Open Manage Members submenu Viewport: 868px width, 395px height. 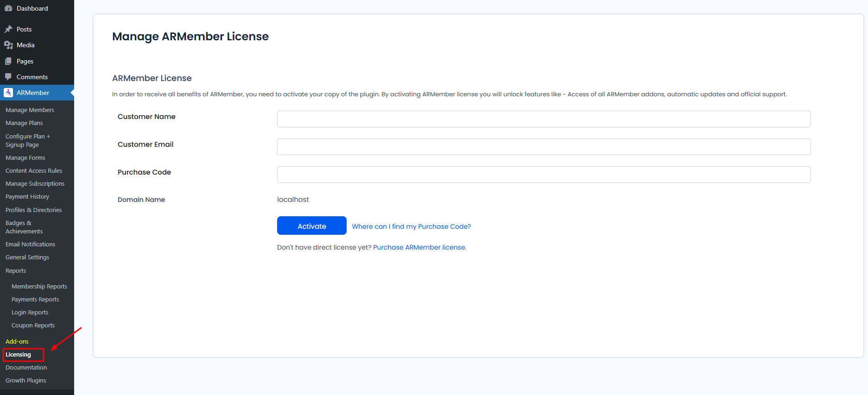30,110
